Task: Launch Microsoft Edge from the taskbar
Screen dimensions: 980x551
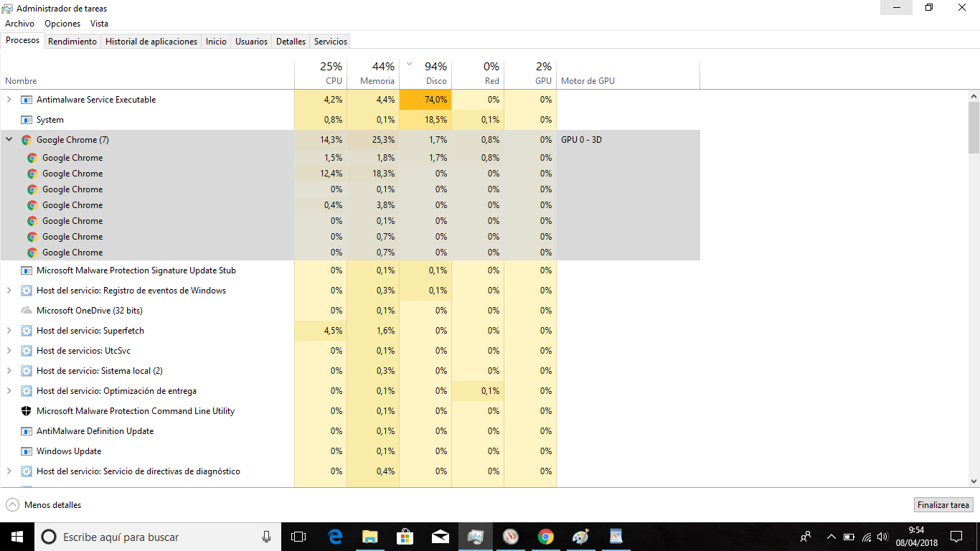Action: click(x=334, y=537)
